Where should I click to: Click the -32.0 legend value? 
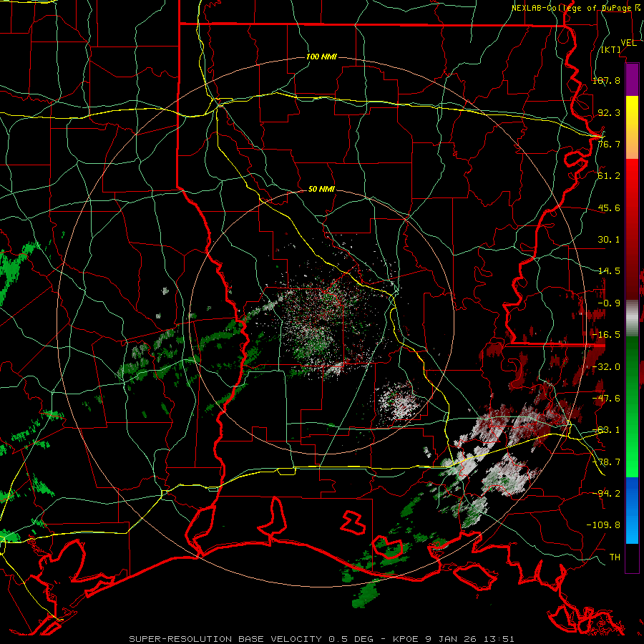point(606,367)
